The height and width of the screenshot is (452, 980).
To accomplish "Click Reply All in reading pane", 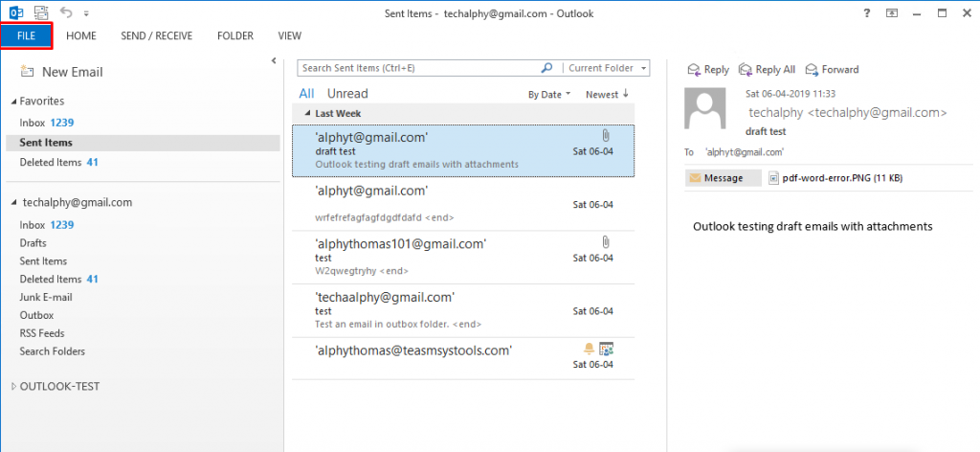I will click(x=767, y=69).
